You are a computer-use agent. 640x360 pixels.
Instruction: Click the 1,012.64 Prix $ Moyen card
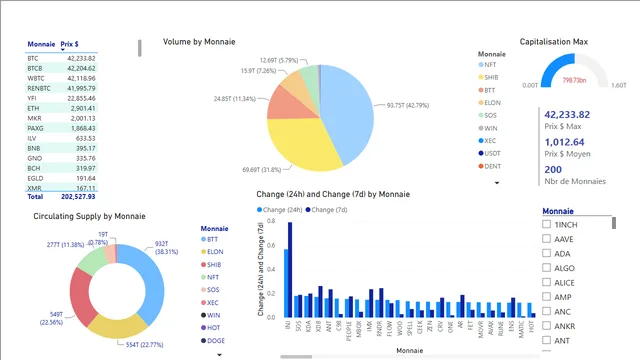pyautogui.click(x=567, y=147)
